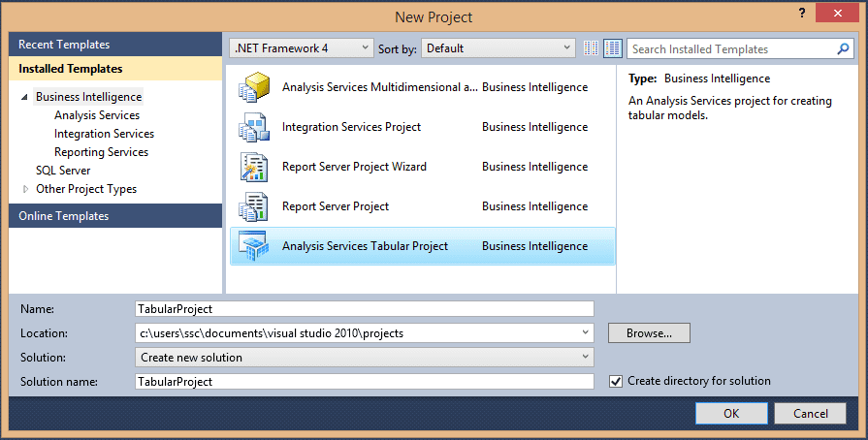Open the Create new solution dropdown
The width and height of the screenshot is (868, 440).
point(365,357)
